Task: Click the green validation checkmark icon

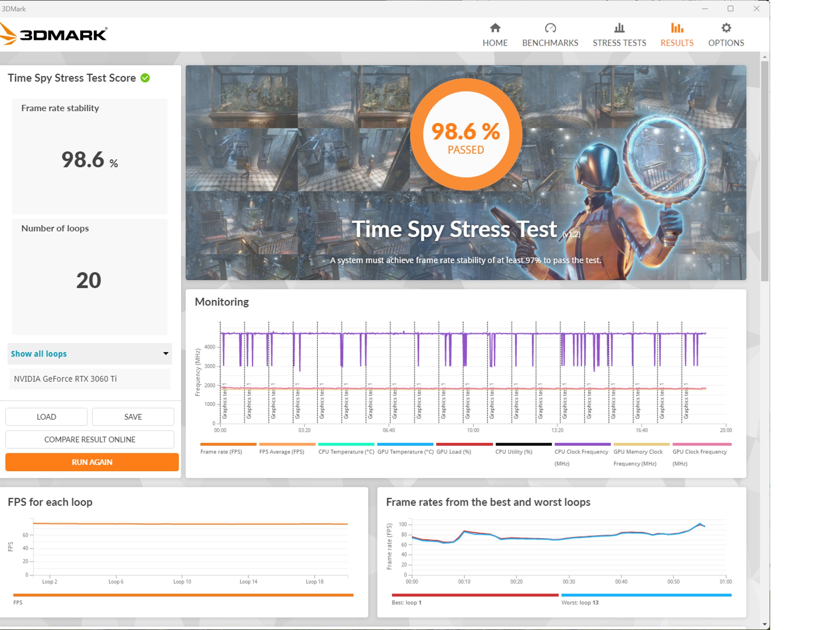Action: click(145, 78)
